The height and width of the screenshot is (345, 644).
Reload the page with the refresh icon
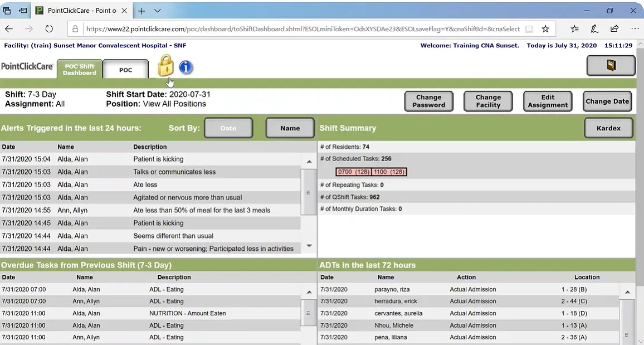(x=49, y=29)
